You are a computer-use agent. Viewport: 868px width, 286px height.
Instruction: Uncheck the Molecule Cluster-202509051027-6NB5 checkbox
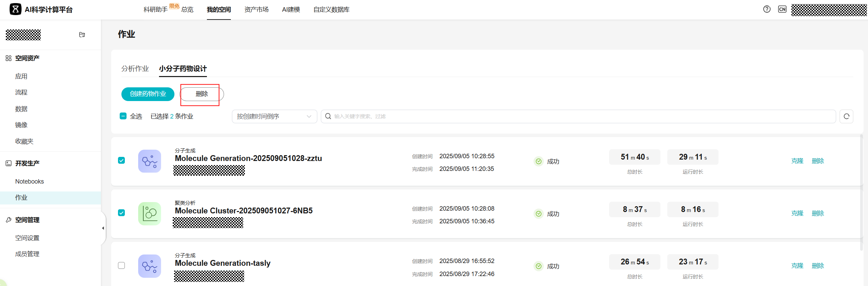(121, 213)
